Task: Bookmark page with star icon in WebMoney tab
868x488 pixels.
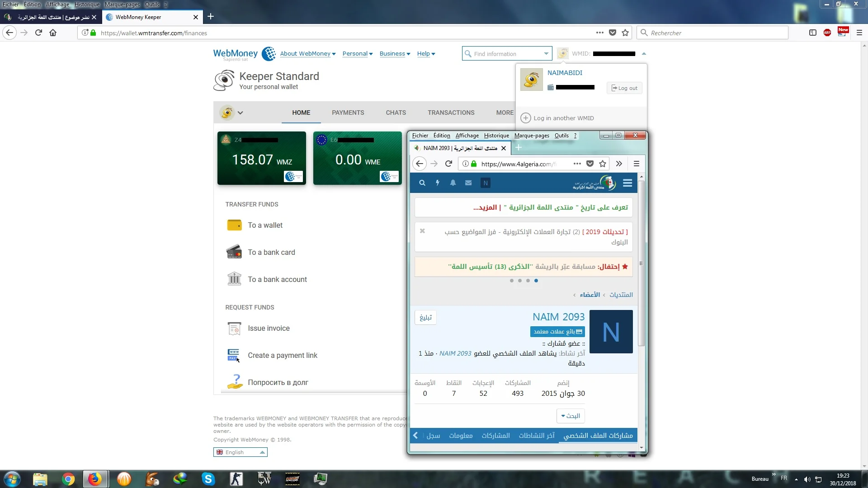Action: 625,33
